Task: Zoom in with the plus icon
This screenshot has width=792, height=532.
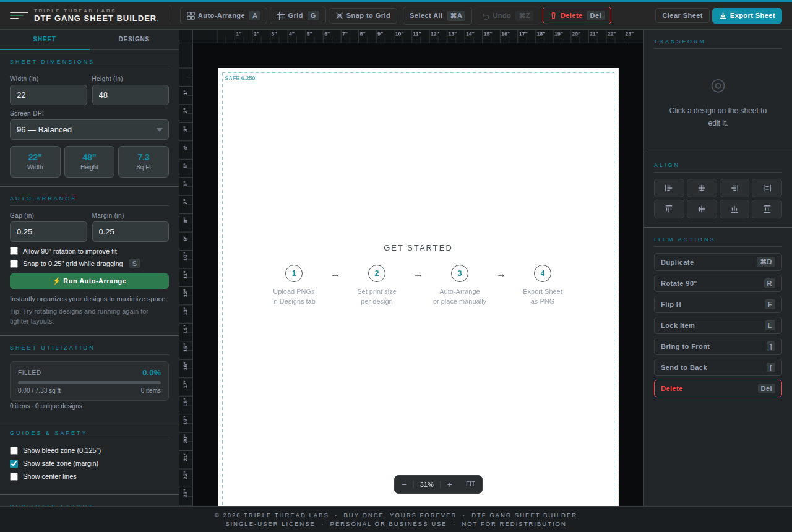Action: [x=450, y=484]
